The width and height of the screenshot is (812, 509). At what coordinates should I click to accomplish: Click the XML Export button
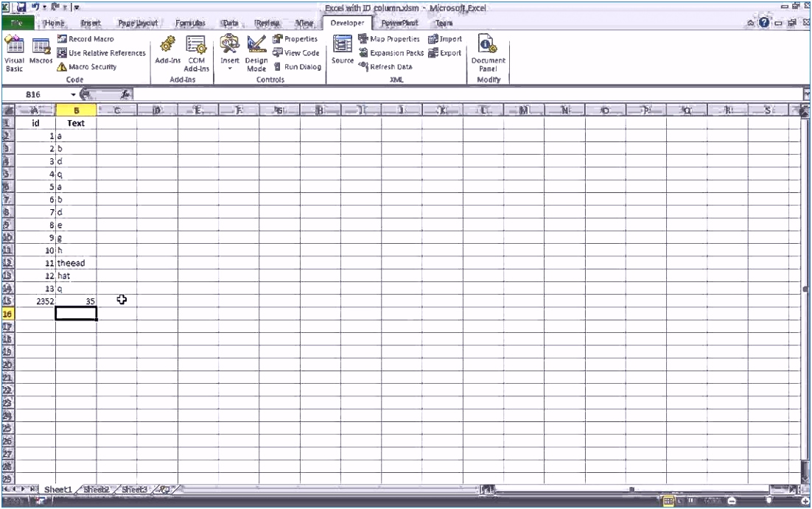[x=444, y=53]
